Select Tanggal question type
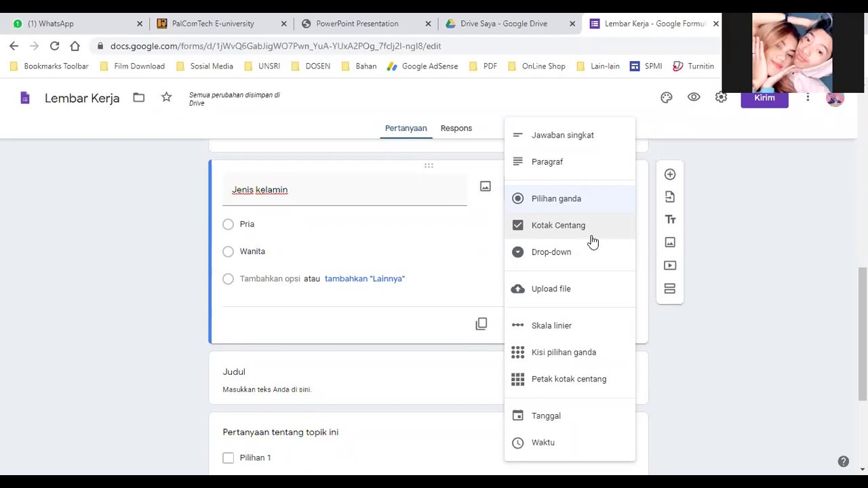Screen dimensions: 868x488 tap(570, 415)
